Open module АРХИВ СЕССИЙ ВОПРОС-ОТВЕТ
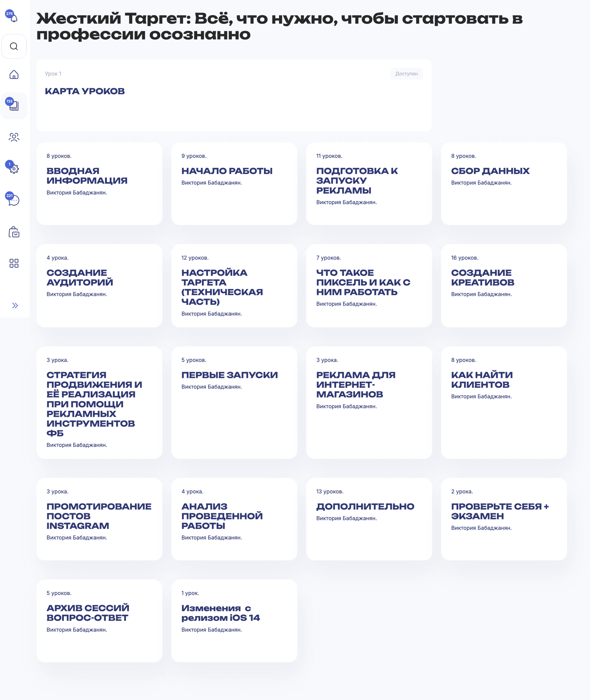Image resolution: width=590 pixels, height=700 pixels. 99,621
